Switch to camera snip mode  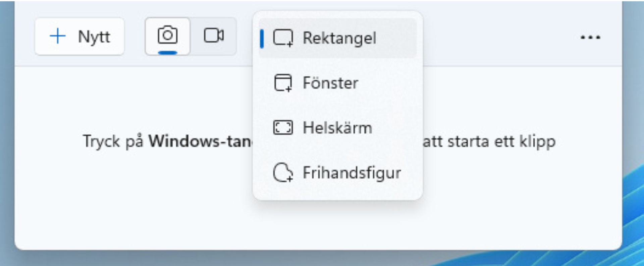[x=167, y=36]
